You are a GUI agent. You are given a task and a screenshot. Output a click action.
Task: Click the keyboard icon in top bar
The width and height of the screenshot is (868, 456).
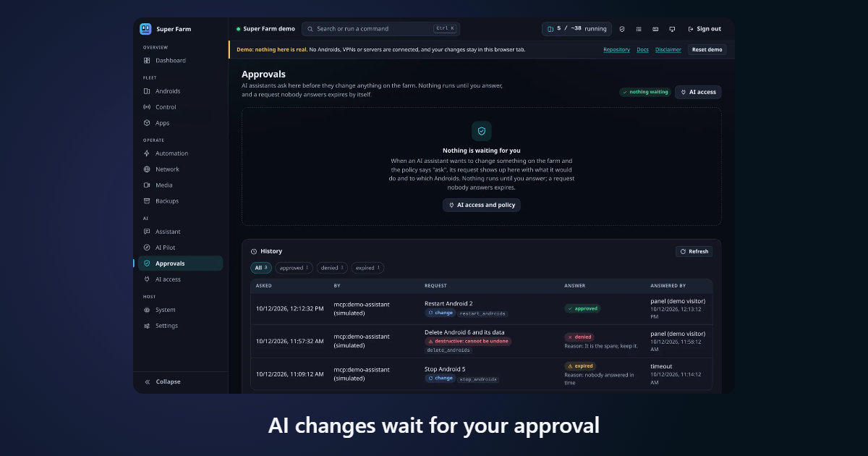pyautogui.click(x=655, y=29)
